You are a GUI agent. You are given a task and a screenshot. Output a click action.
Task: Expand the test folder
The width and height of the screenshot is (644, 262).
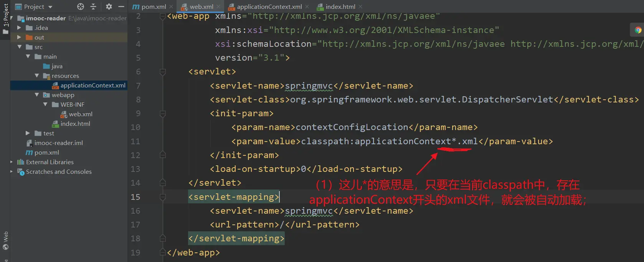click(x=28, y=133)
